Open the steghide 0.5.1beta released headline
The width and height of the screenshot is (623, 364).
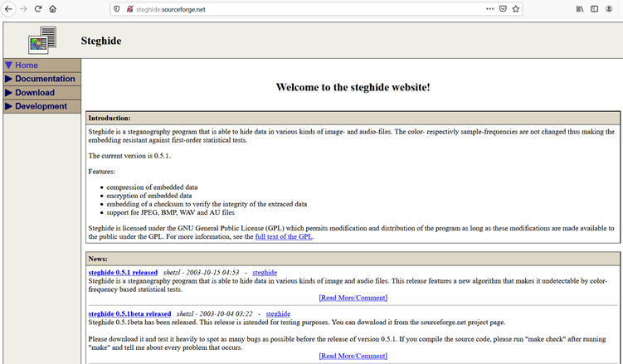129,314
